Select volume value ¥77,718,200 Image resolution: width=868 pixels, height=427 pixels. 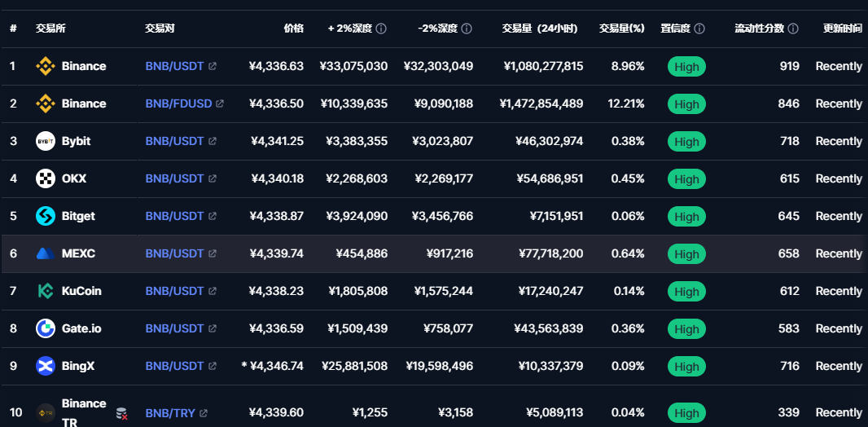pos(550,253)
